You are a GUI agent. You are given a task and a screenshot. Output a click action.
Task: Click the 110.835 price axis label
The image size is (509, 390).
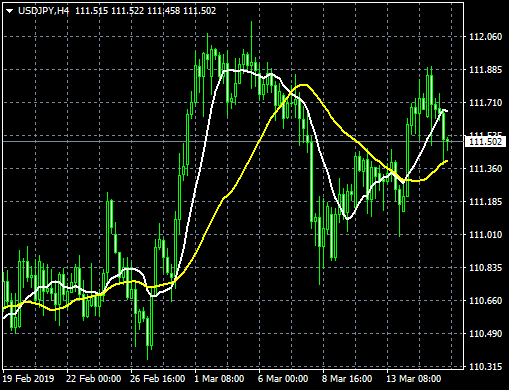pyautogui.click(x=485, y=268)
